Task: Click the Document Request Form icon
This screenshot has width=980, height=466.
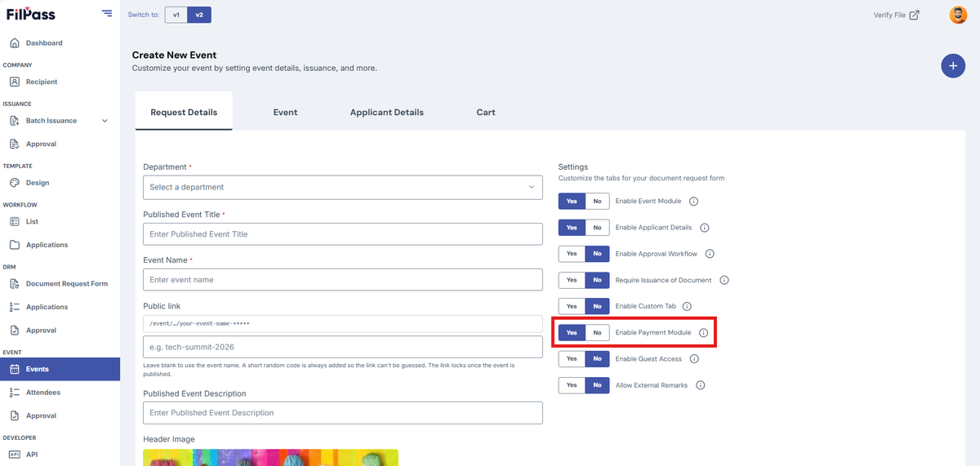Action: (15, 284)
